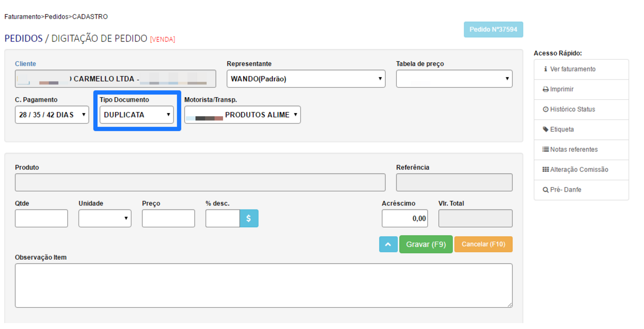The image size is (644, 329).
Task: Open Tipo Documento DUPLICATA dropdown
Action: [136, 115]
